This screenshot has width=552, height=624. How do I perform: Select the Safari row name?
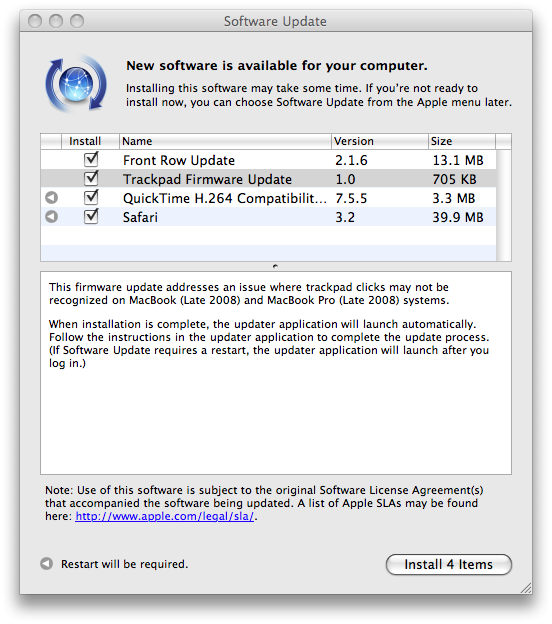[140, 217]
